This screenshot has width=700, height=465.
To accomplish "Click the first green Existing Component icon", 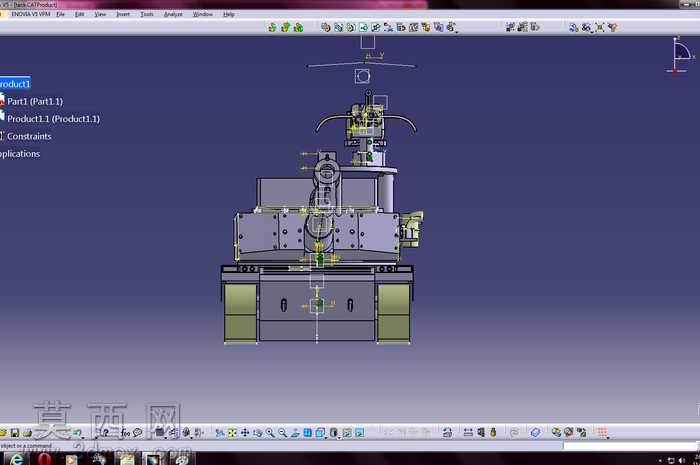I will point(272,28).
